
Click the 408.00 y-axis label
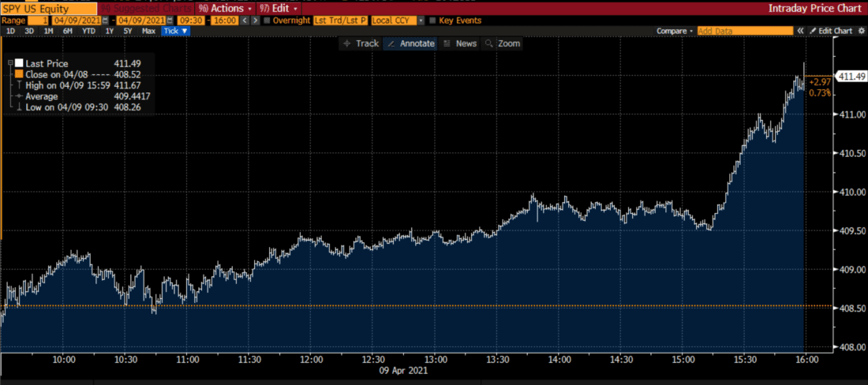854,347
